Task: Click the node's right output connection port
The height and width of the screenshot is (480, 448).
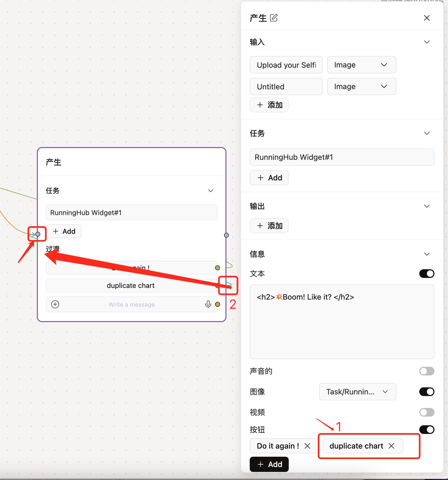Action: (x=226, y=235)
